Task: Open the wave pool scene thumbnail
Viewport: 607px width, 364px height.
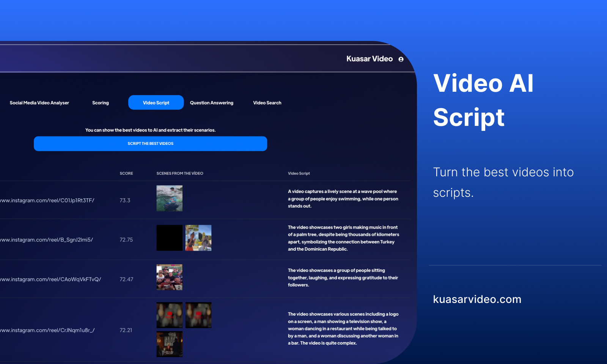Action: coord(170,198)
